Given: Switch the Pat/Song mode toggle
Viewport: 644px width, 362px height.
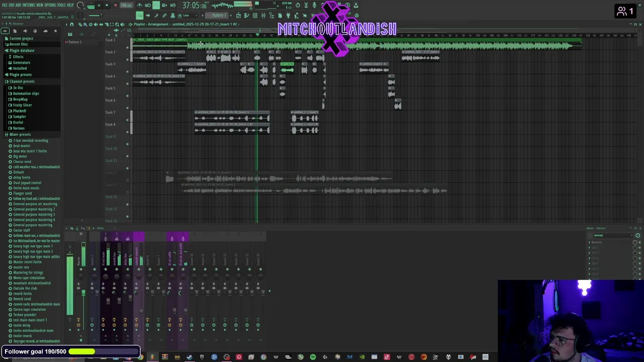Looking at the screenshot, I should coord(91,6).
